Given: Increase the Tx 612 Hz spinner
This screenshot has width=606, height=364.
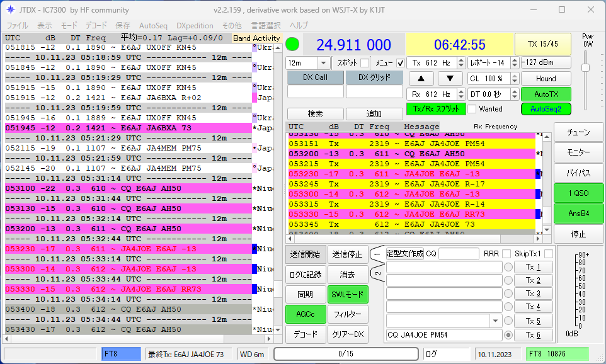Looking at the screenshot, I should pos(460,60).
